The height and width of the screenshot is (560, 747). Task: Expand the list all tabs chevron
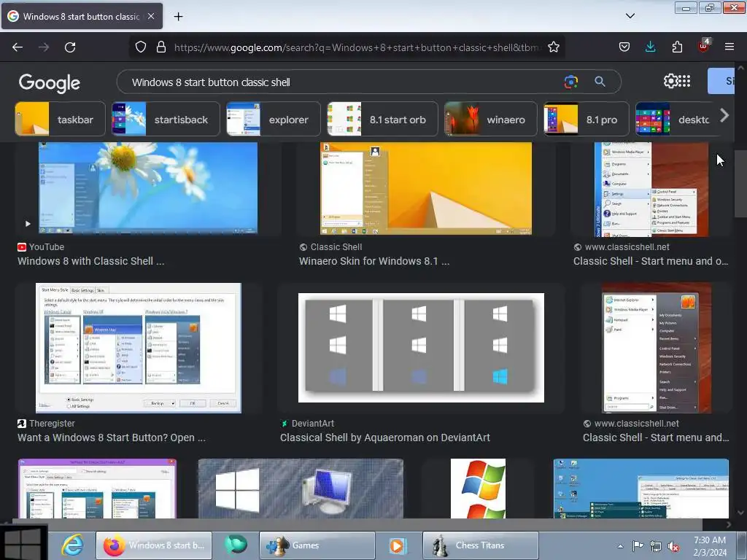click(x=630, y=16)
